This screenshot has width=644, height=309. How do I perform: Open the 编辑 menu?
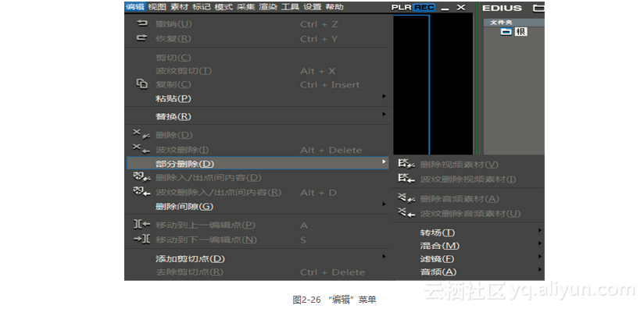coord(135,7)
